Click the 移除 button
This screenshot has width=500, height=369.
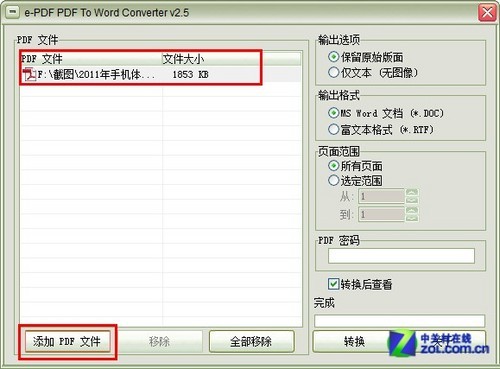point(159,341)
